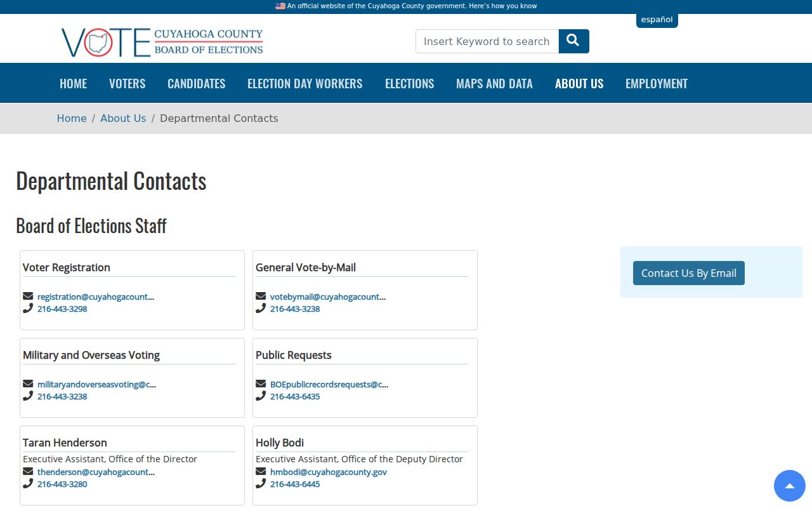
Task: Open the About Us menu
Action: (579, 83)
